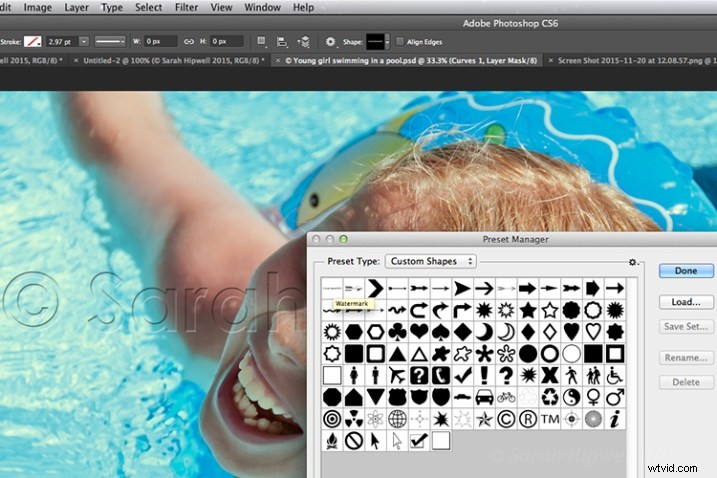Click the Done button
Screen dimensions: 717x478
tap(686, 270)
